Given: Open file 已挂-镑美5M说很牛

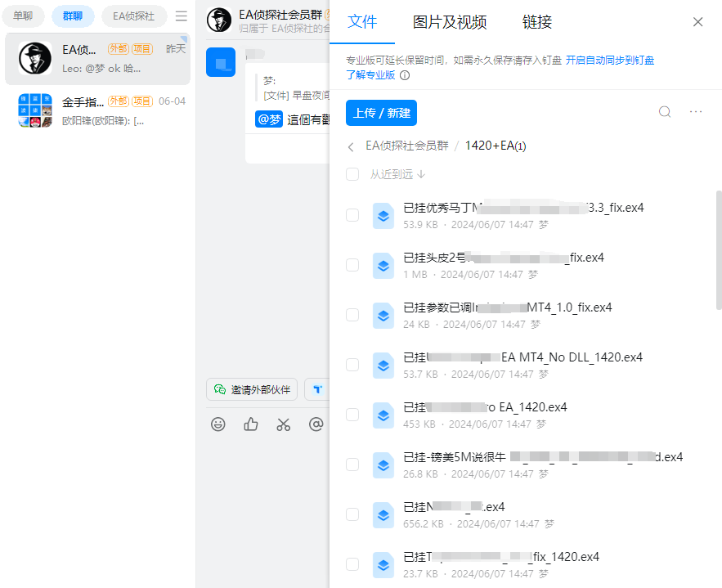Looking at the screenshot, I should tap(543, 457).
